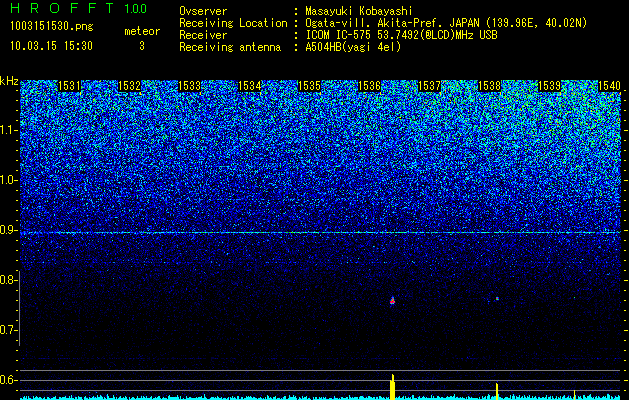629x400 pixels.
Task: Click the horizontal carrier line at 0.9 kHz
Action: pyautogui.click(x=320, y=232)
